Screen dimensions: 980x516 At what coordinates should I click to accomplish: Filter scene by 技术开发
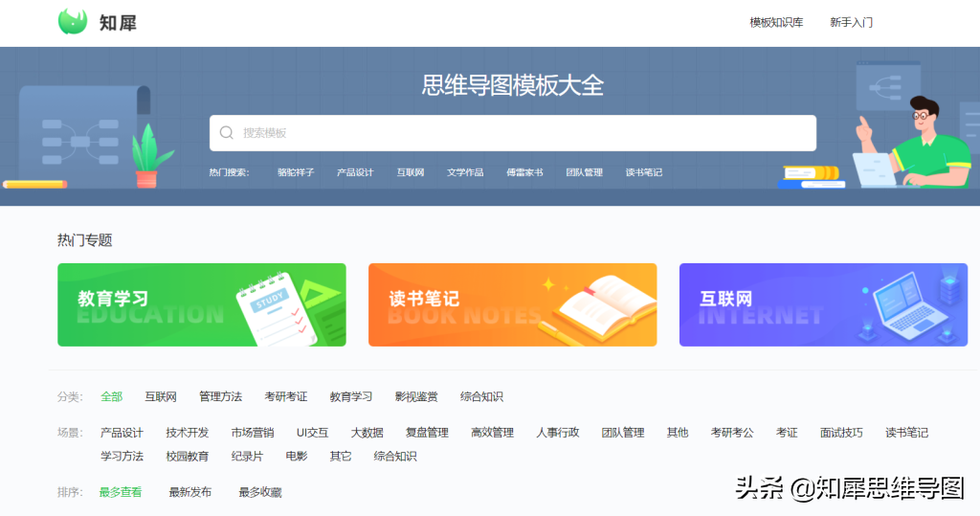[188, 432]
